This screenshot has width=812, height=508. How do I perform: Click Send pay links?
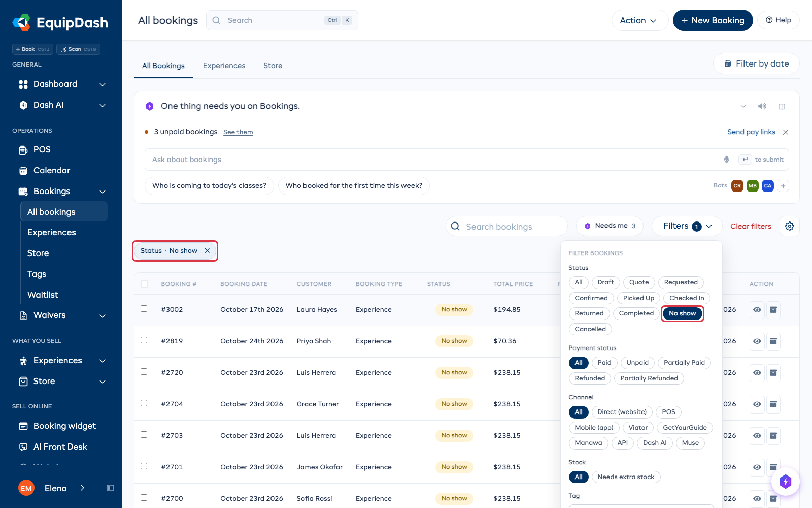tap(751, 132)
